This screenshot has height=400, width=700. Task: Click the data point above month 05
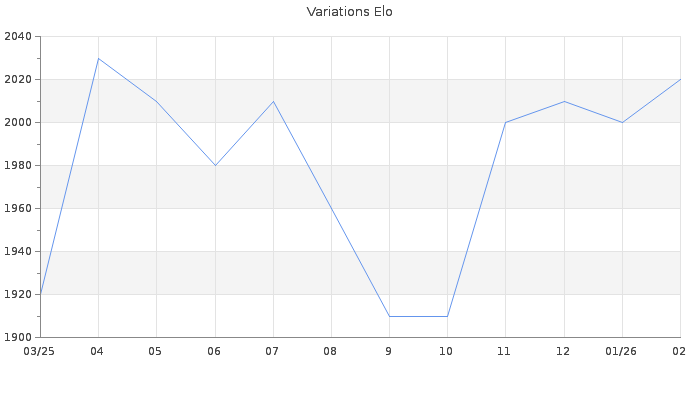(156, 101)
